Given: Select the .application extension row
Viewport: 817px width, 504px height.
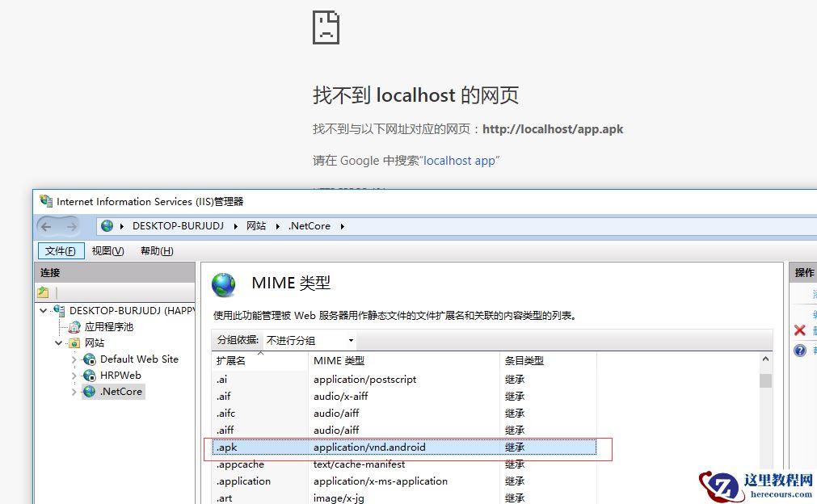Looking at the screenshot, I should pos(404,481).
